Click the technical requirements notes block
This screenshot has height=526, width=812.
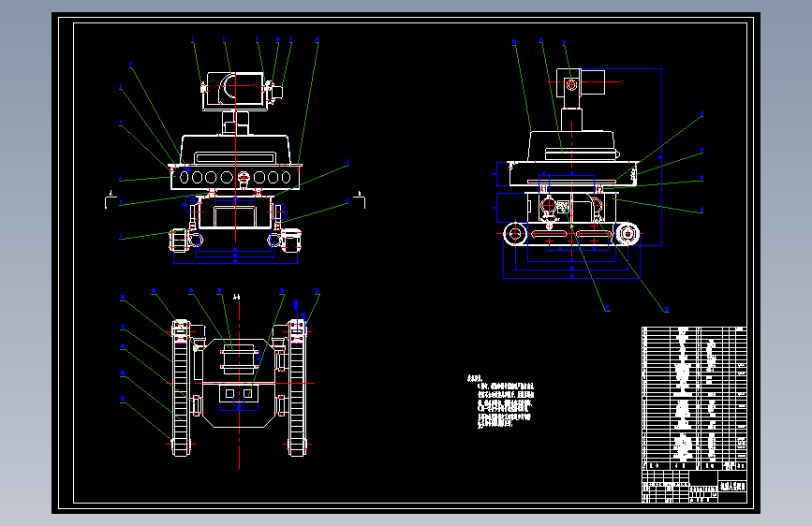click(500, 402)
